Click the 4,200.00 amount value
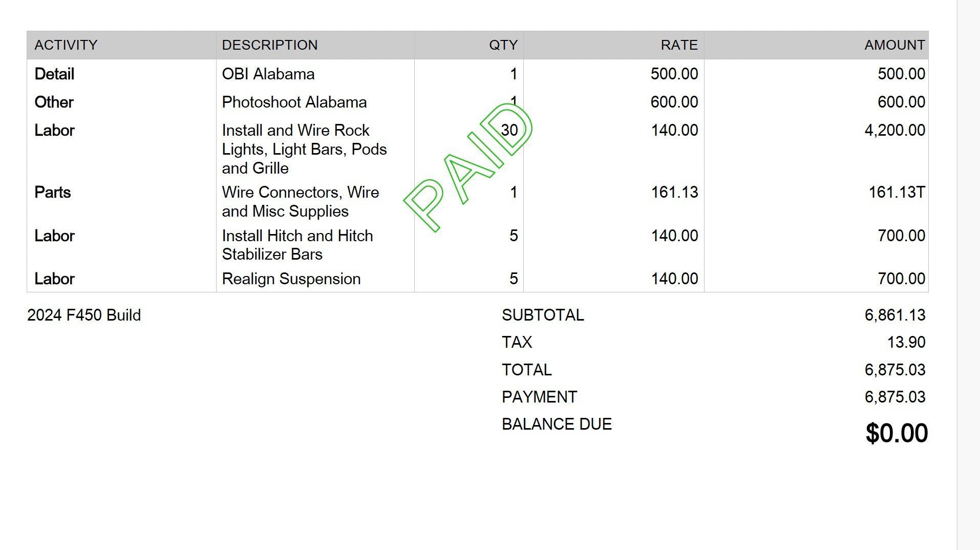This screenshot has height=550, width=980. click(894, 131)
